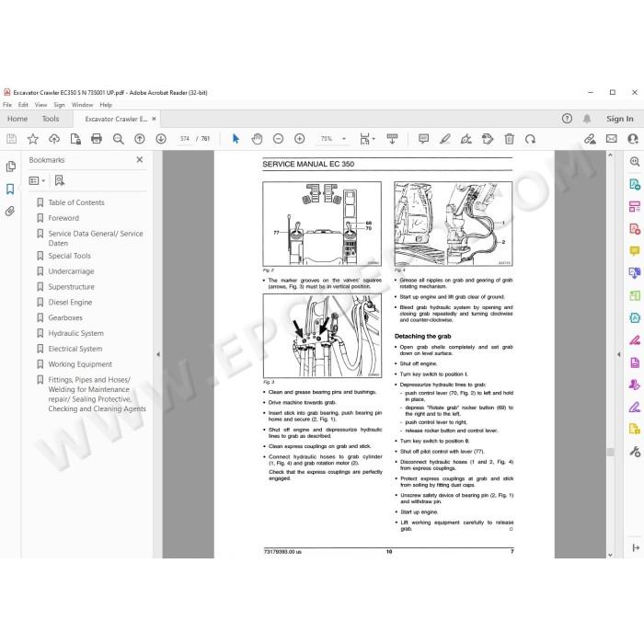Open the More Tools wrench icon
Screen dimensions: 644x644
click(x=635, y=452)
